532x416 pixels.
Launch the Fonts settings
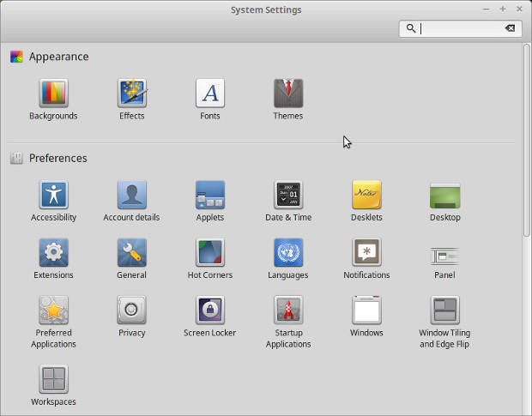(x=210, y=93)
